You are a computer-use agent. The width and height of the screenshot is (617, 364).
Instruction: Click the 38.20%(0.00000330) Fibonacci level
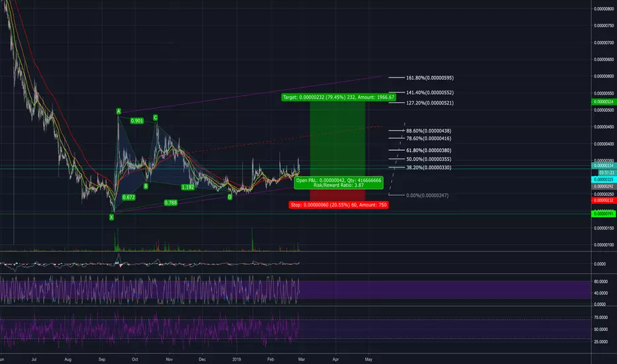428,167
